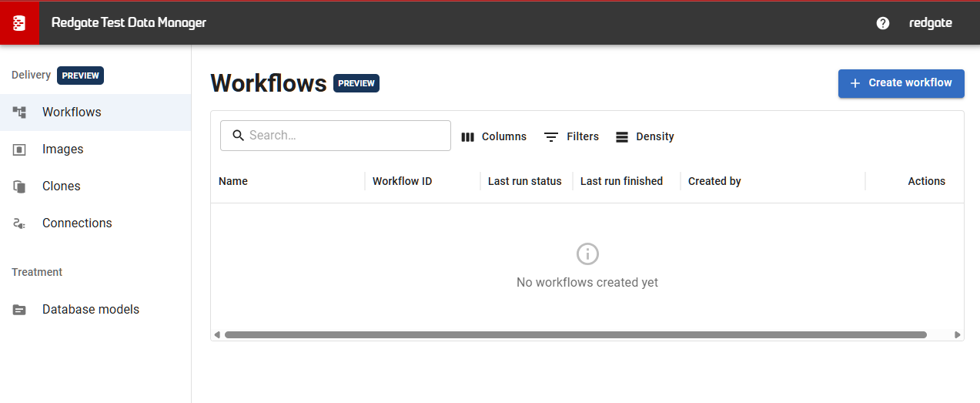The height and width of the screenshot is (403, 980).
Task: Open the Columns selector
Action: click(x=493, y=136)
